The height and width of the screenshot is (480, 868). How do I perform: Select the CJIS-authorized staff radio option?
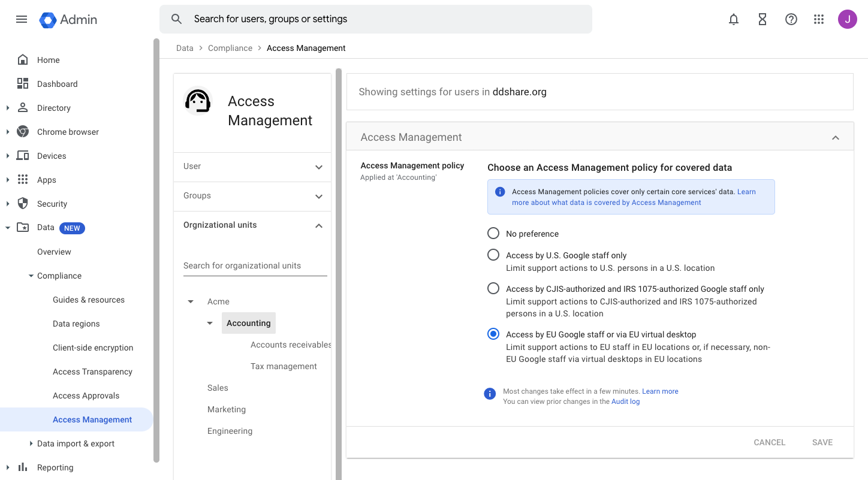(x=493, y=288)
